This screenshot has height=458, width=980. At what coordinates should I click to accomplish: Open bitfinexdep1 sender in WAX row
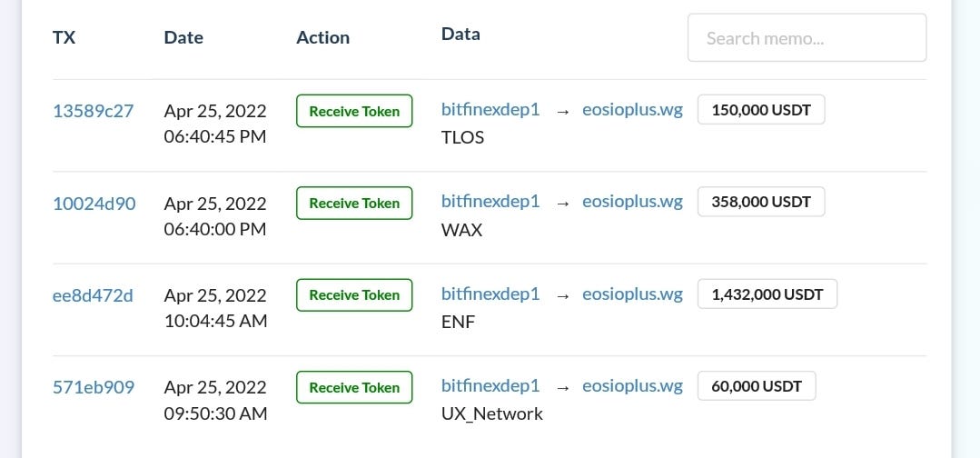click(490, 202)
